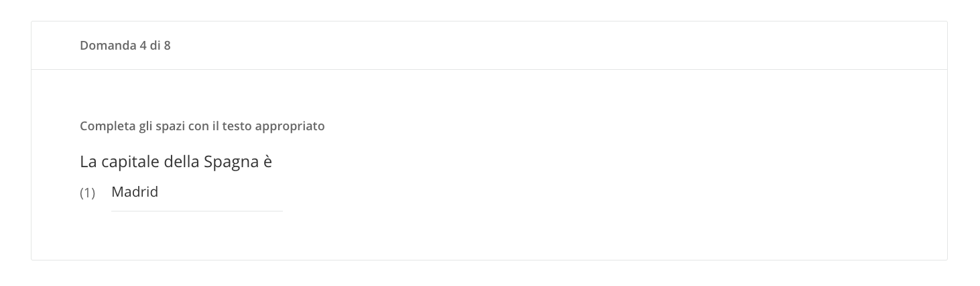Click the letter "è" ending the question sentence
The image size is (980, 286).
[x=267, y=162]
